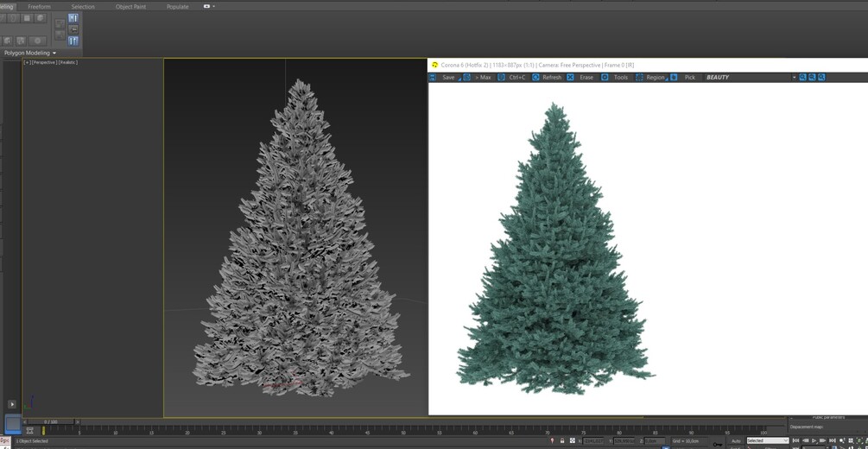
Task: Toggle Region render mode
Action: 656,78
